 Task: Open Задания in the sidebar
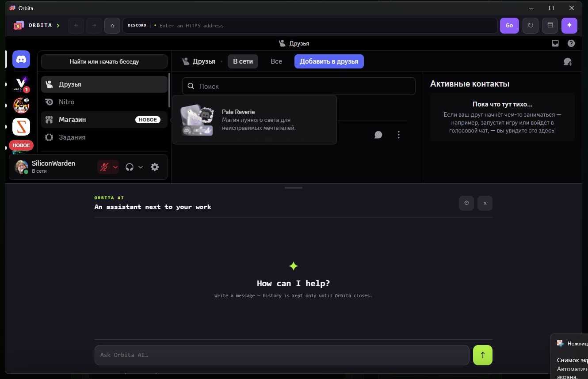coord(104,137)
